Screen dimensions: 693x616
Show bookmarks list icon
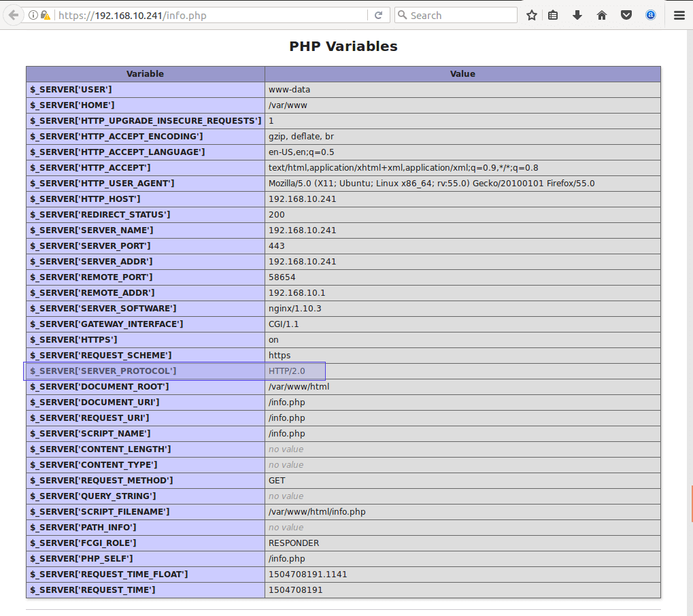pos(553,16)
